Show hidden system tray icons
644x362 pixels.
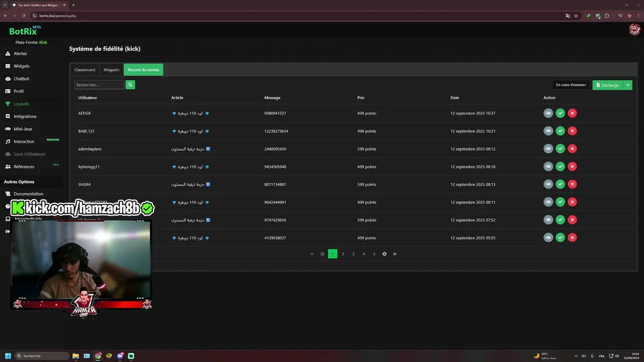(576, 356)
